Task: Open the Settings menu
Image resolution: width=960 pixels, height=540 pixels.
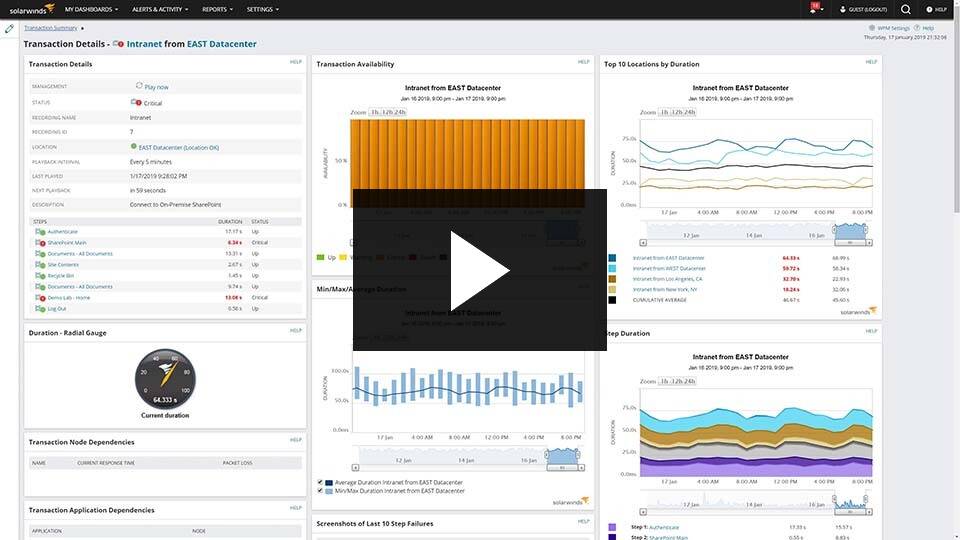Action: point(263,9)
